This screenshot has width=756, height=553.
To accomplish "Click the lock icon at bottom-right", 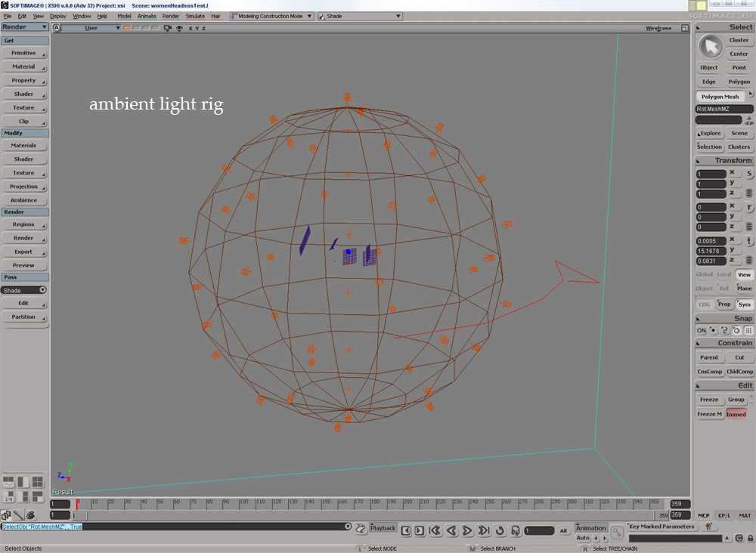I will pyautogui.click(x=750, y=538).
